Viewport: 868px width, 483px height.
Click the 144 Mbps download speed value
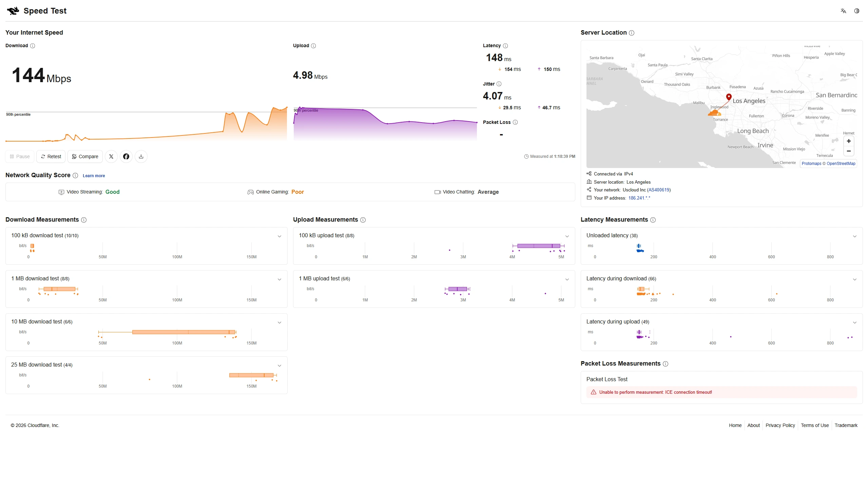pos(41,75)
